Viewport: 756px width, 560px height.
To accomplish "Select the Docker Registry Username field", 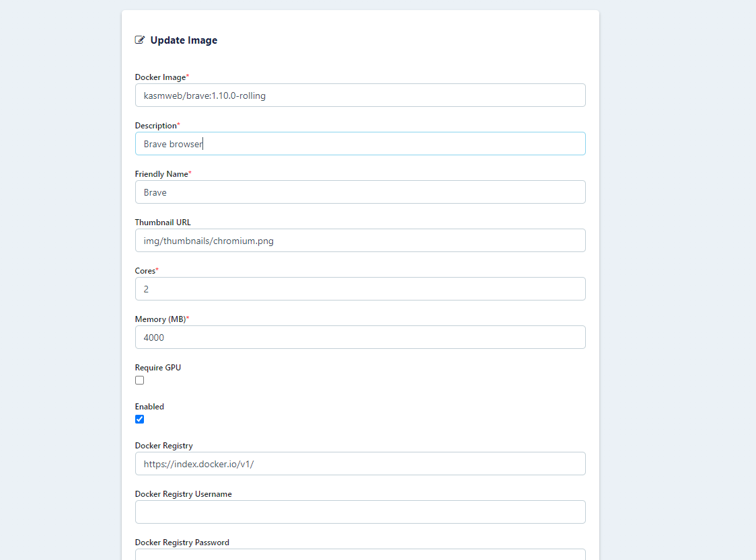I will tap(360, 512).
